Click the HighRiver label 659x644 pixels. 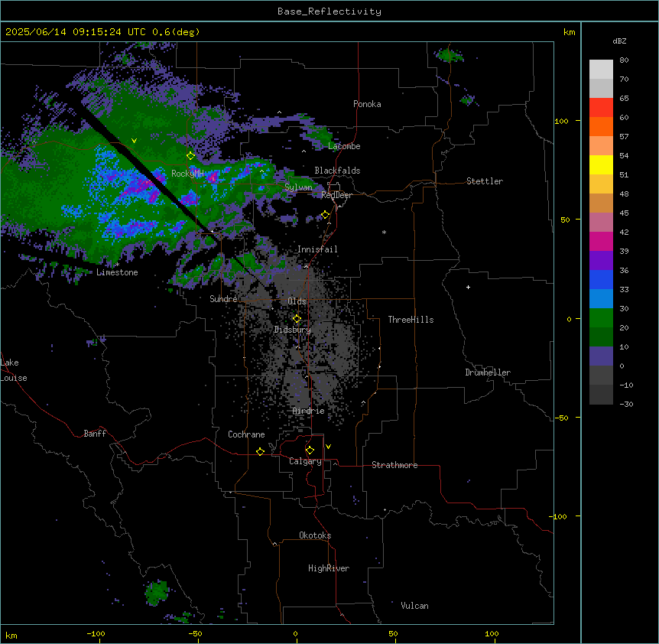(329, 568)
